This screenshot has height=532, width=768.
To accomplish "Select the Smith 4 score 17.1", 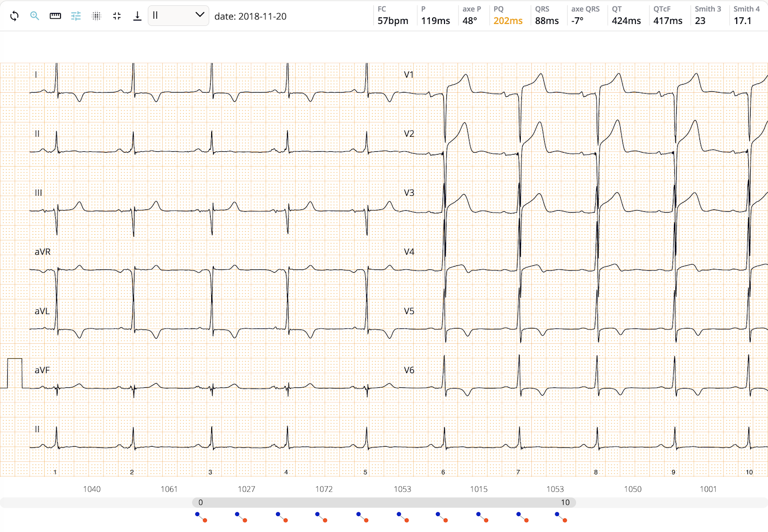I will [743, 21].
